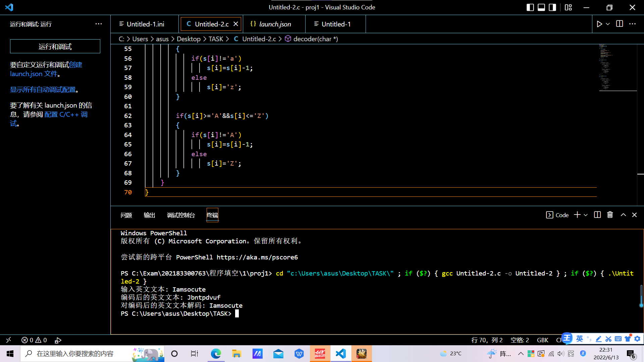Close the Untitled-2.c tab

236,24
